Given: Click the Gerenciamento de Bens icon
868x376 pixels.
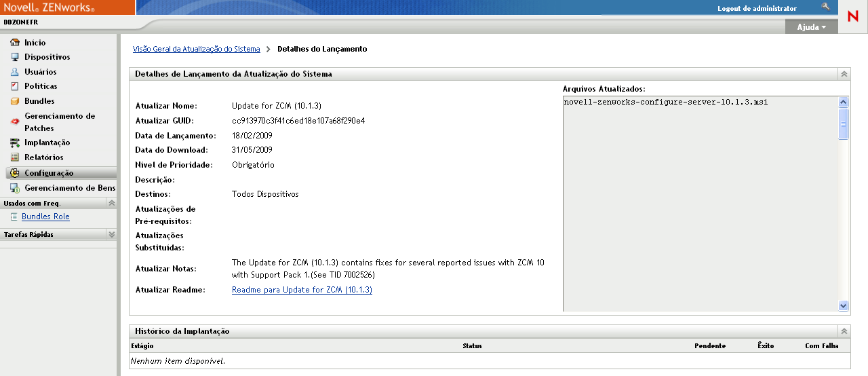Looking at the screenshot, I should pos(15,188).
